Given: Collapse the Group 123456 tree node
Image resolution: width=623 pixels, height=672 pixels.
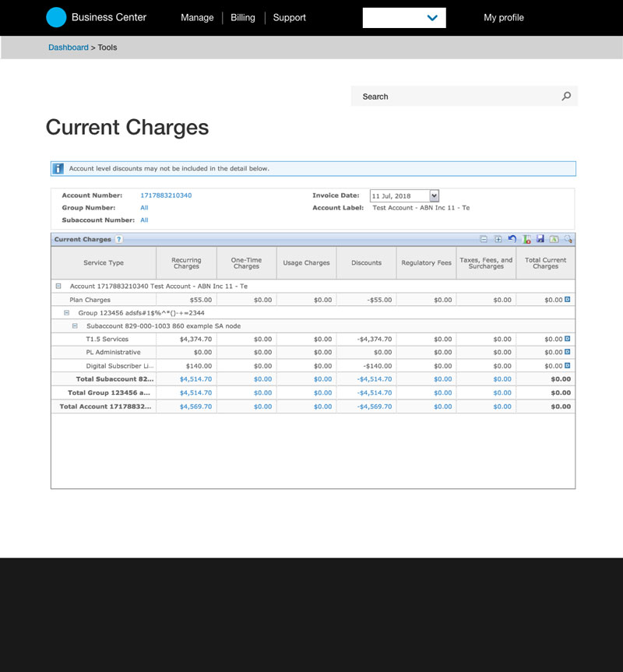Looking at the screenshot, I should click(x=66, y=313).
